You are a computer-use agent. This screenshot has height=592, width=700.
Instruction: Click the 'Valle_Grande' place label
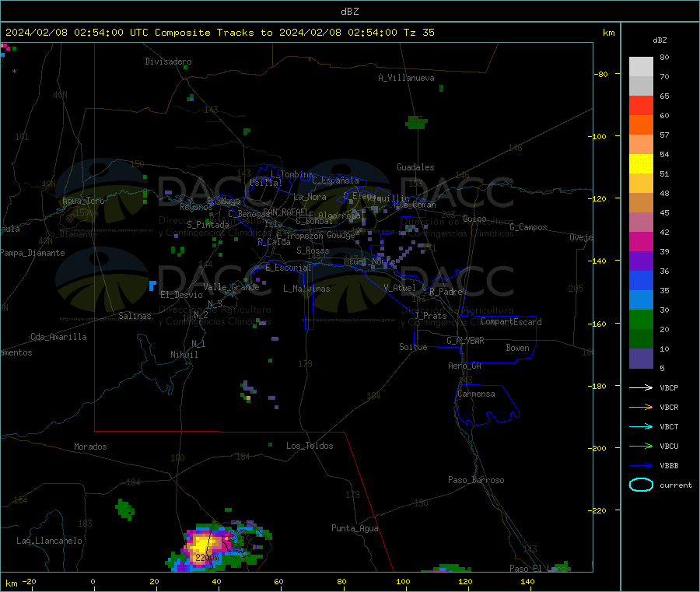pos(231,287)
